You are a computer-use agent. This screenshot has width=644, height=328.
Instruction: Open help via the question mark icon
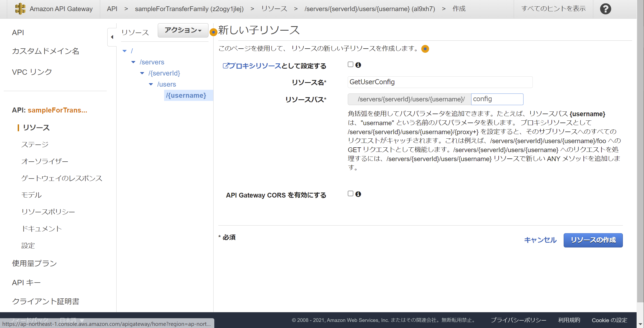tap(605, 9)
